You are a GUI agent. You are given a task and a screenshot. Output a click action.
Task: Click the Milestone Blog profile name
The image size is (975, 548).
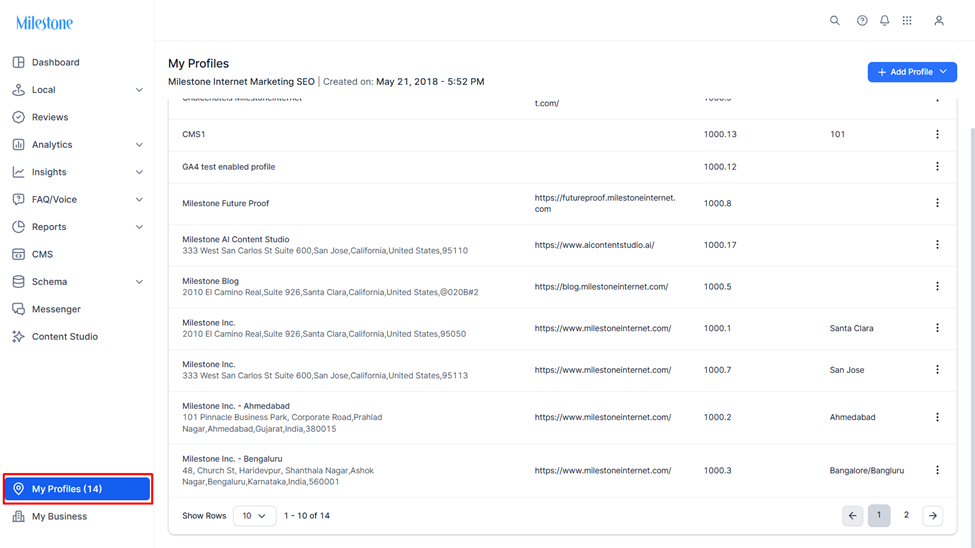pos(210,281)
